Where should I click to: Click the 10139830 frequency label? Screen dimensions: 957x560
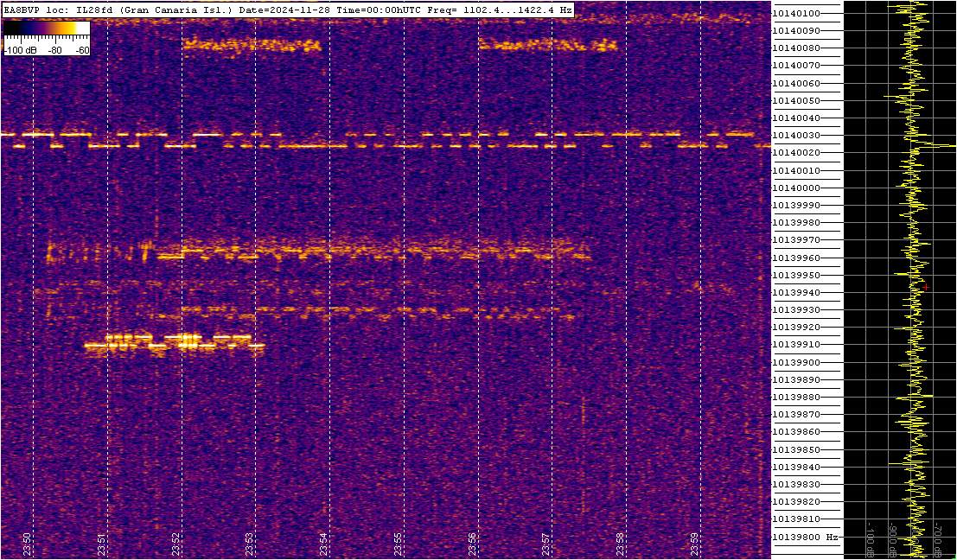[796, 484]
